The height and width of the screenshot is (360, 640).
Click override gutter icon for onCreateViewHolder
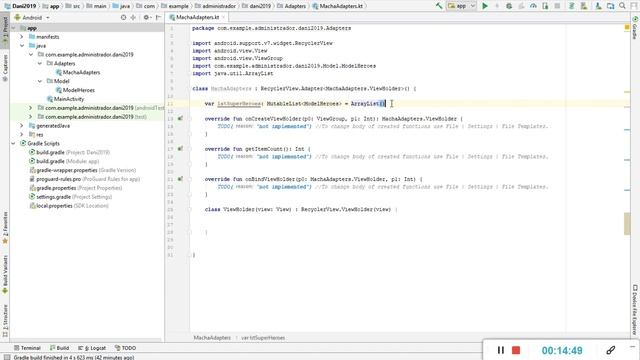click(x=180, y=119)
